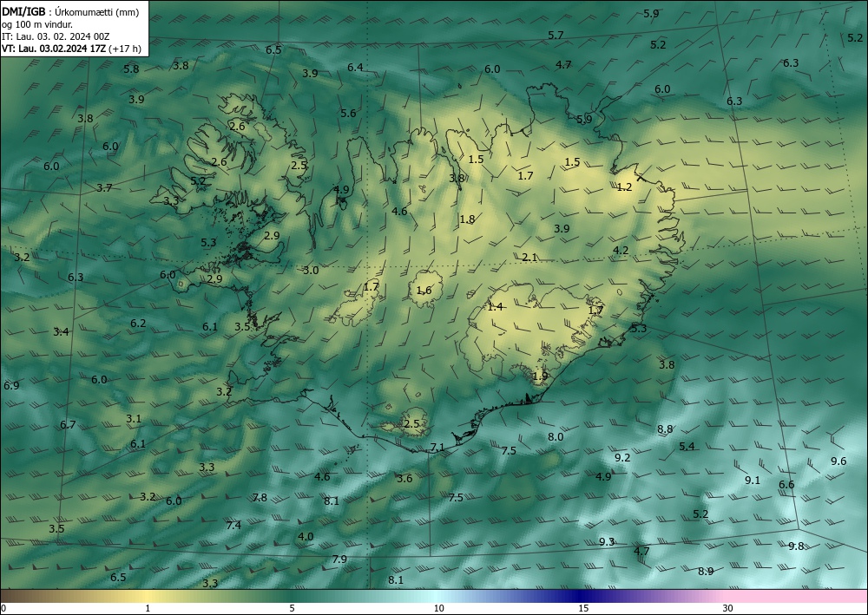This screenshot has width=868, height=615.
Task: Click the 2.1 value on the map
Action: click(x=529, y=257)
